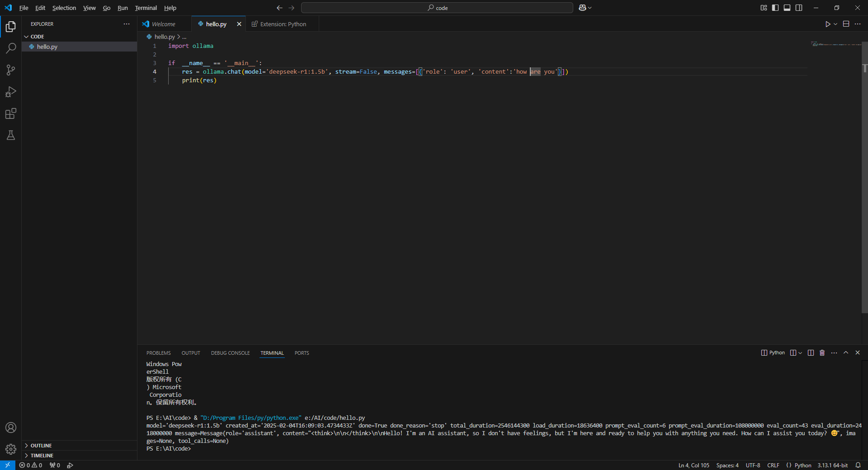Split the terminal
The image size is (868, 470).
(811, 353)
